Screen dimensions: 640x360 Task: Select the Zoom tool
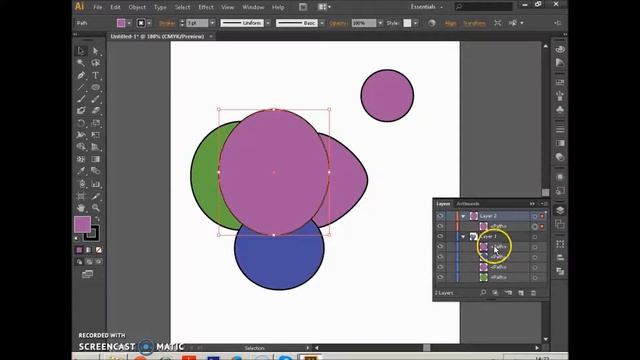[96, 208]
